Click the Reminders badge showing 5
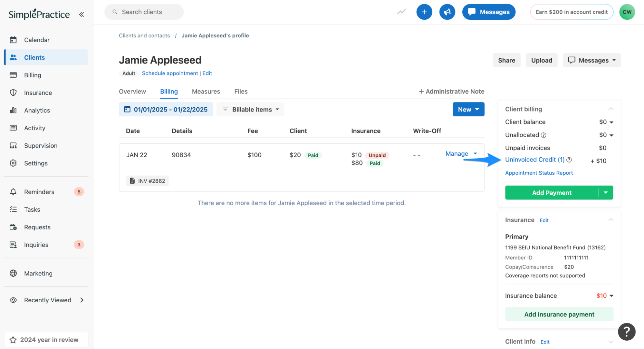This screenshot has width=644, height=349. coord(79,192)
